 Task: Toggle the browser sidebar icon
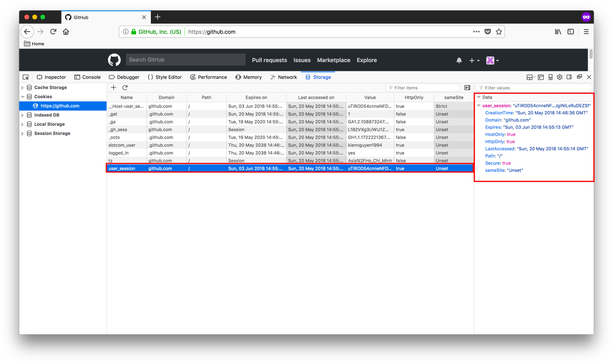click(x=571, y=32)
